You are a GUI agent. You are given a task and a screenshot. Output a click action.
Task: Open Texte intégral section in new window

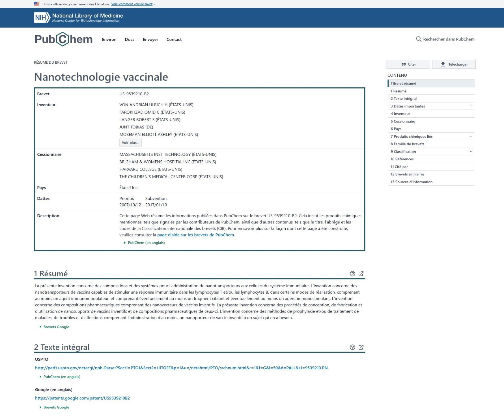pyautogui.click(x=361, y=347)
